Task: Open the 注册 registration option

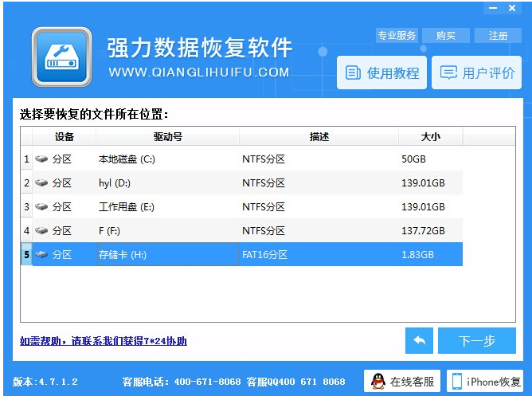Action: pos(498,35)
